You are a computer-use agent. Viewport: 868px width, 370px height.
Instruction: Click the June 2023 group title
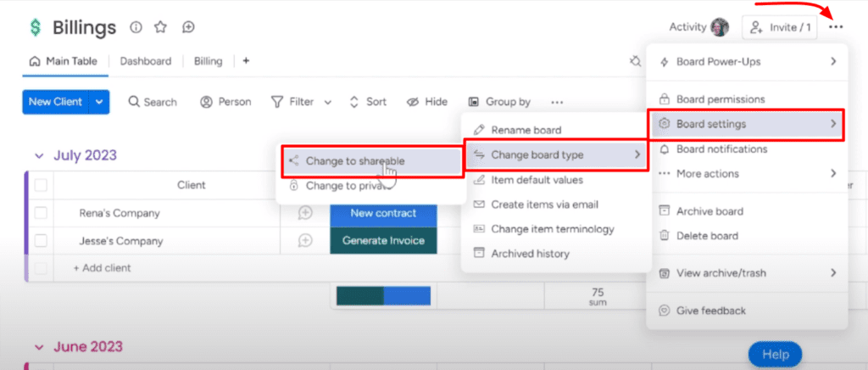(x=88, y=347)
